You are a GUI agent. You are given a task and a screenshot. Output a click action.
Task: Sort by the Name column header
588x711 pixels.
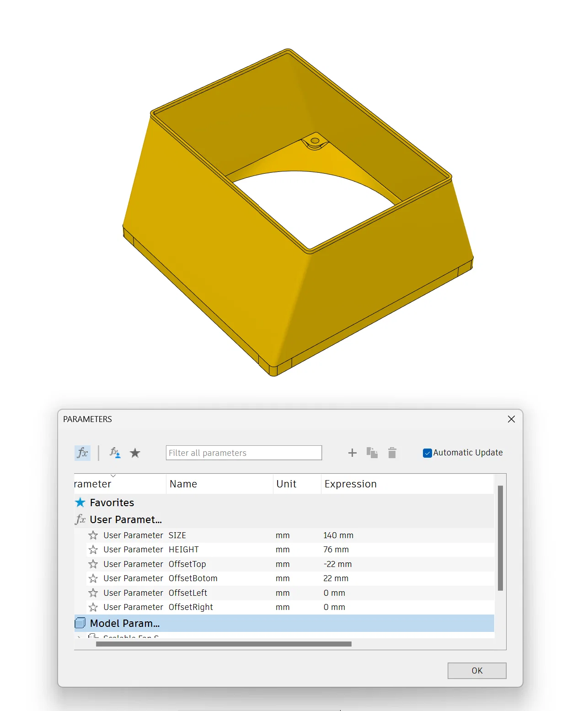point(219,484)
